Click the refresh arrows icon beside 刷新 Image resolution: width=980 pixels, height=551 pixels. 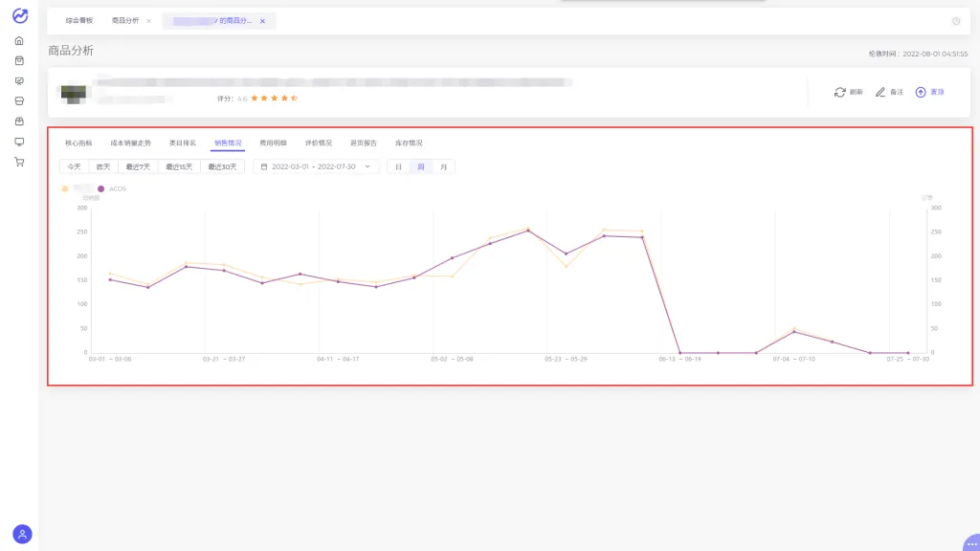pyautogui.click(x=839, y=92)
